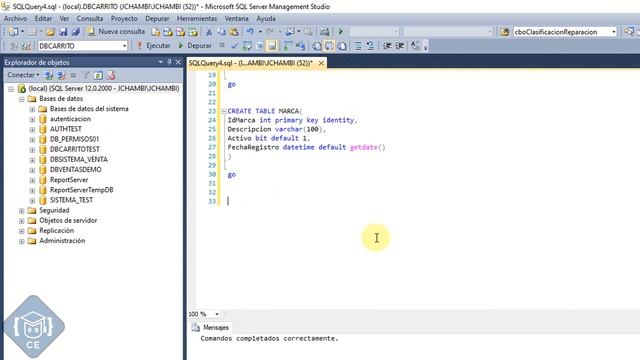Switch to the Mensajes results tab
Viewport: 640px width, 360px height.
coord(211,327)
